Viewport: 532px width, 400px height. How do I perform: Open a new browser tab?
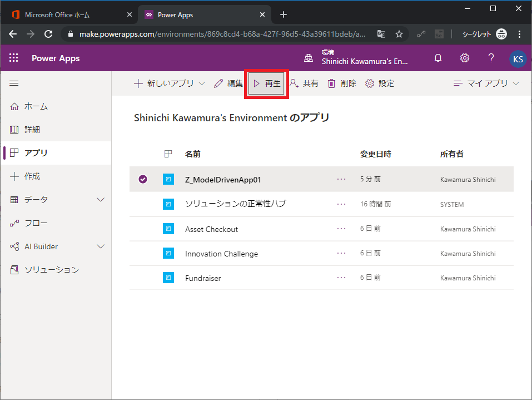[284, 14]
